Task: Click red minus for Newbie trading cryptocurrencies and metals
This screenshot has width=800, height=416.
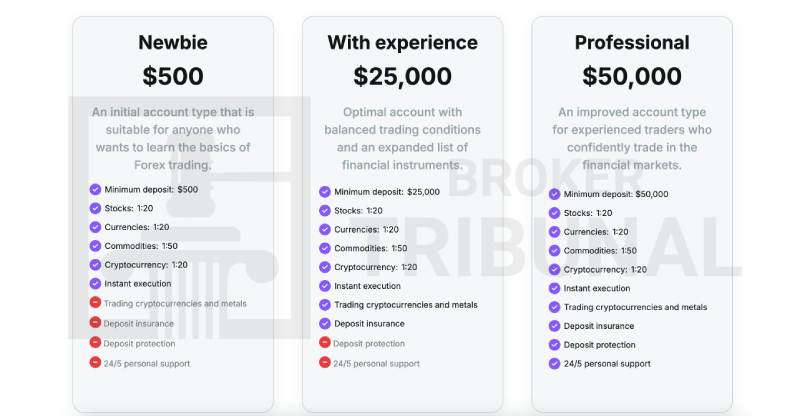Action: 95,303
